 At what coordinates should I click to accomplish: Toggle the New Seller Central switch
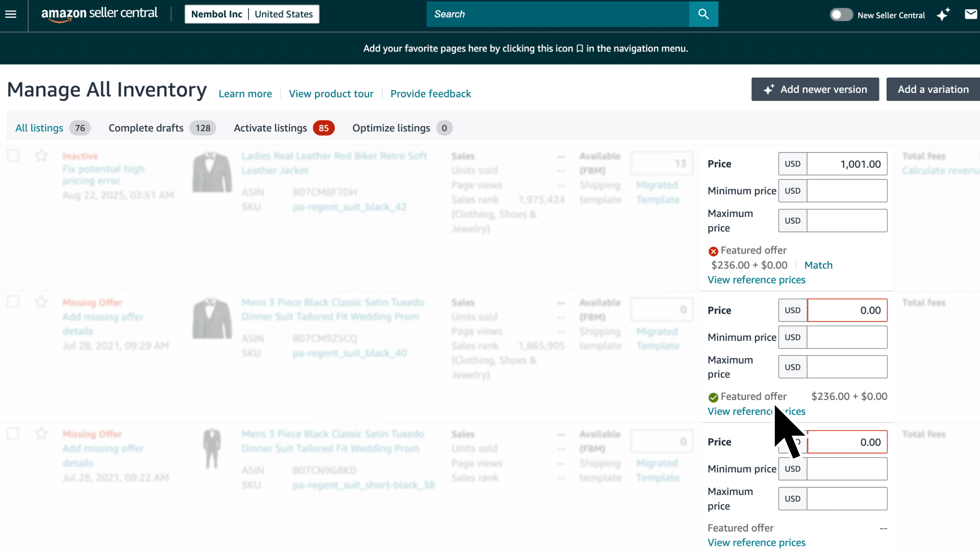pyautogui.click(x=841, y=15)
